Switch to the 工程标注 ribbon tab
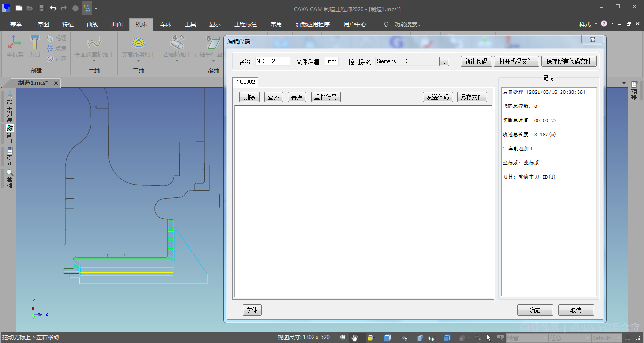 [246, 24]
